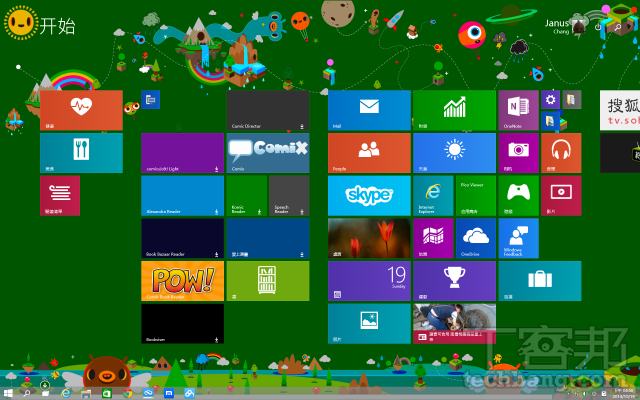Open the OneNote tile
This screenshot has height=400, width=640.
point(517,110)
